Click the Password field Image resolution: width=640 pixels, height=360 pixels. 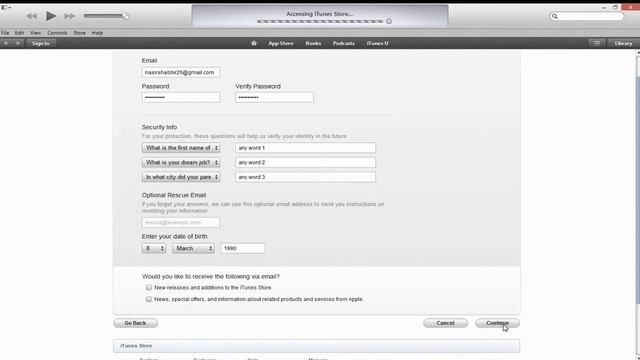click(181, 97)
